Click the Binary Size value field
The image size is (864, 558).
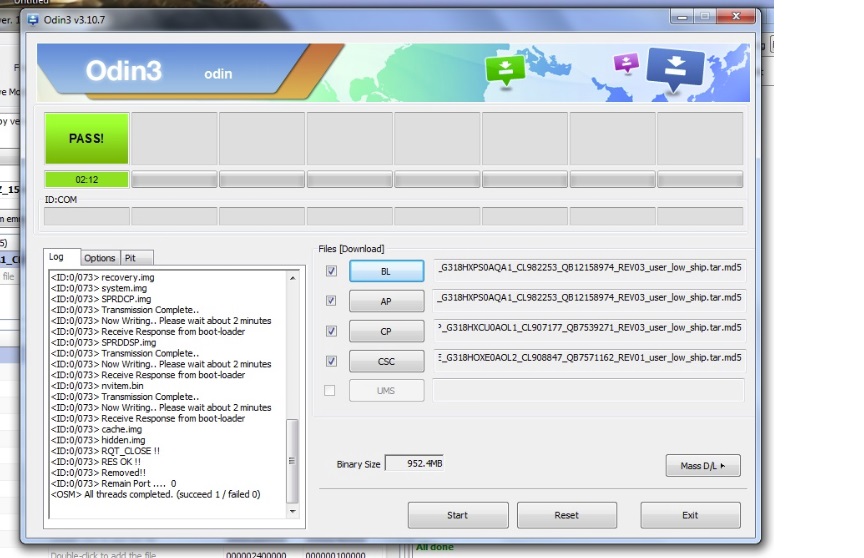[414, 464]
